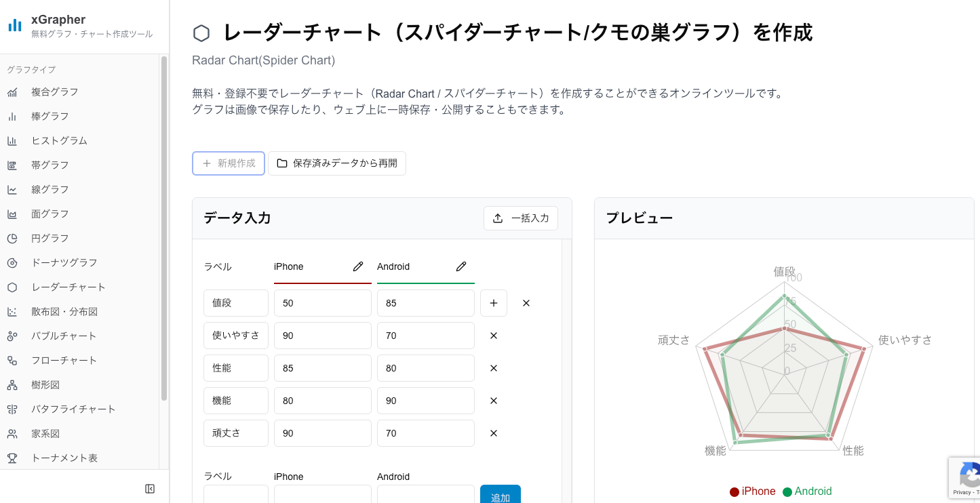Open the ヒストグラム chart type icon
The width and height of the screenshot is (980, 503).
click(x=12, y=140)
